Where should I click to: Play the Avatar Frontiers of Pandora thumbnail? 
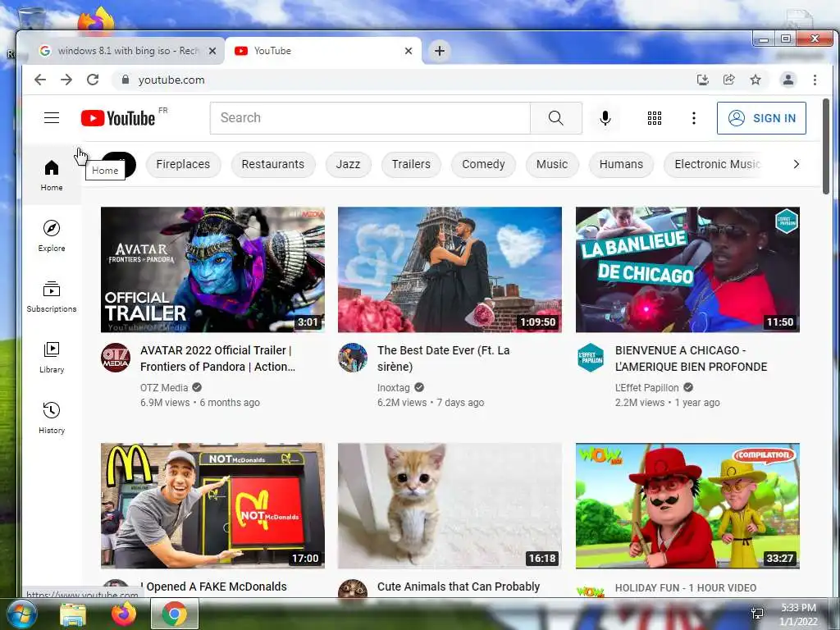coord(212,269)
